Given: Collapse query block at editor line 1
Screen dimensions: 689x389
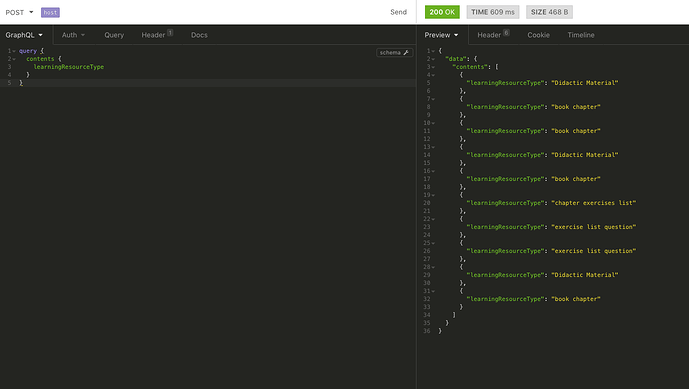Looking at the screenshot, I should [x=14, y=51].
